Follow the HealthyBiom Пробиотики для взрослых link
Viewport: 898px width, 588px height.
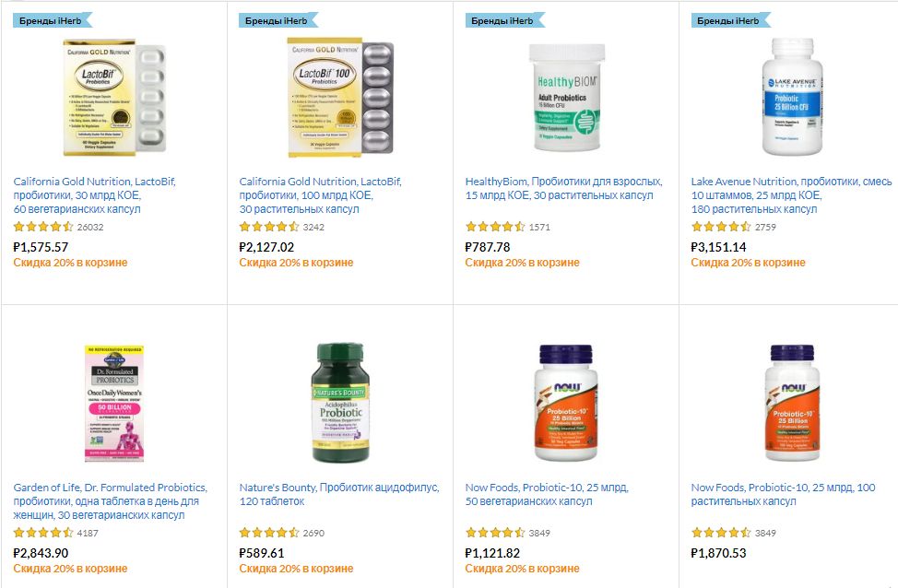pyautogui.click(x=563, y=188)
